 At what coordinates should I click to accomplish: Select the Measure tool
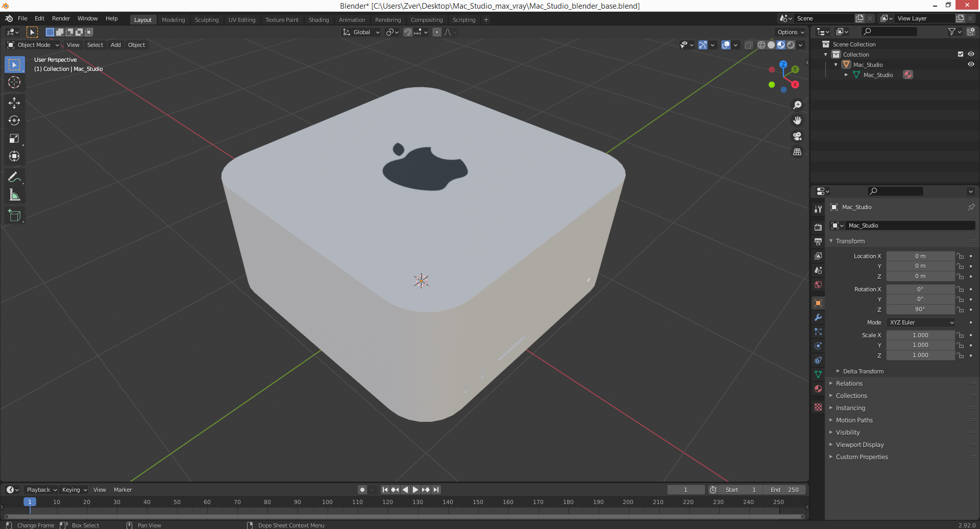(x=14, y=195)
